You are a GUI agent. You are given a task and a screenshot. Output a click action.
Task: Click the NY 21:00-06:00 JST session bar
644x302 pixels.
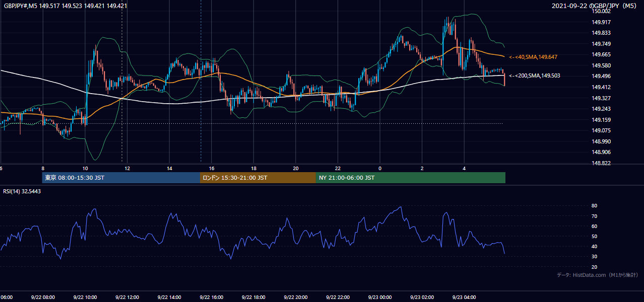point(411,178)
